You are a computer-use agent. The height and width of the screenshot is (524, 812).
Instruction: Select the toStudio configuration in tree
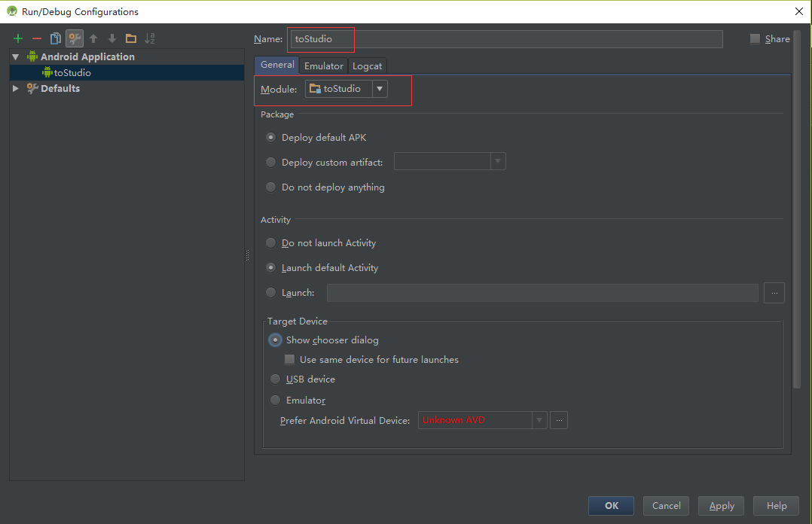[127, 72]
